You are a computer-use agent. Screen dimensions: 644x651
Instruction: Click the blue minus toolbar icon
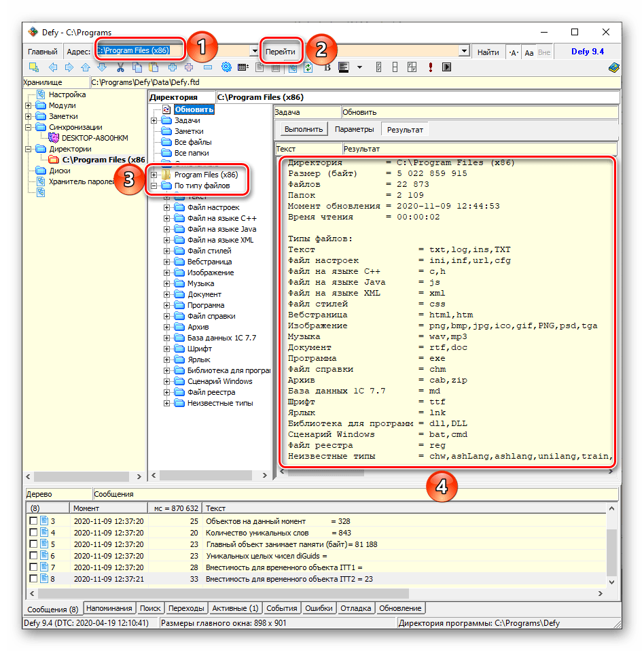coord(208,67)
